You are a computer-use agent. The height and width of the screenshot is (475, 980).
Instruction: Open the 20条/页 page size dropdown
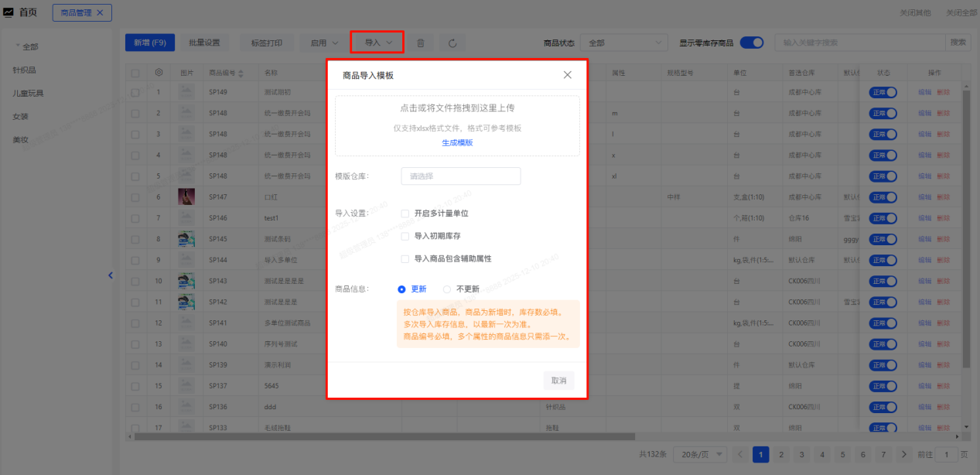click(700, 455)
